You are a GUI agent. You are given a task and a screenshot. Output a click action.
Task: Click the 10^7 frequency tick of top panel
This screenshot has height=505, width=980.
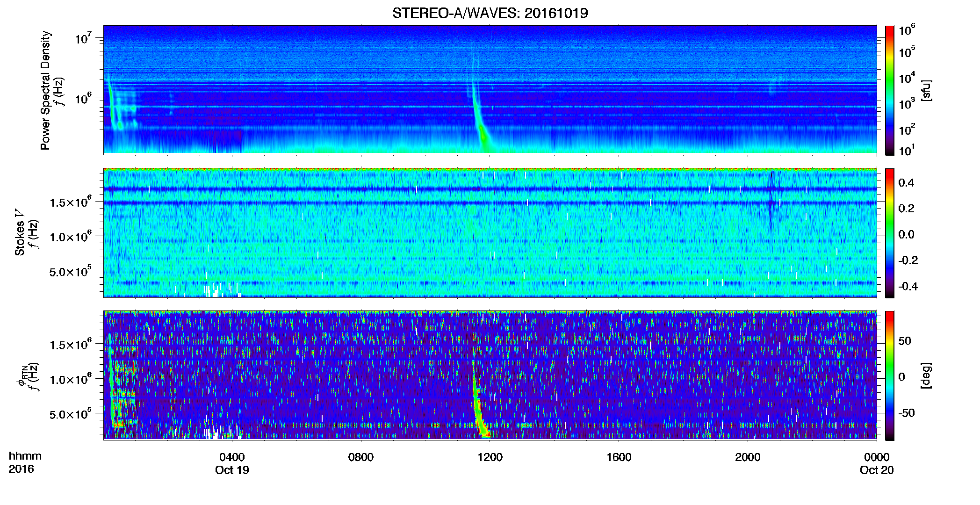click(83, 37)
